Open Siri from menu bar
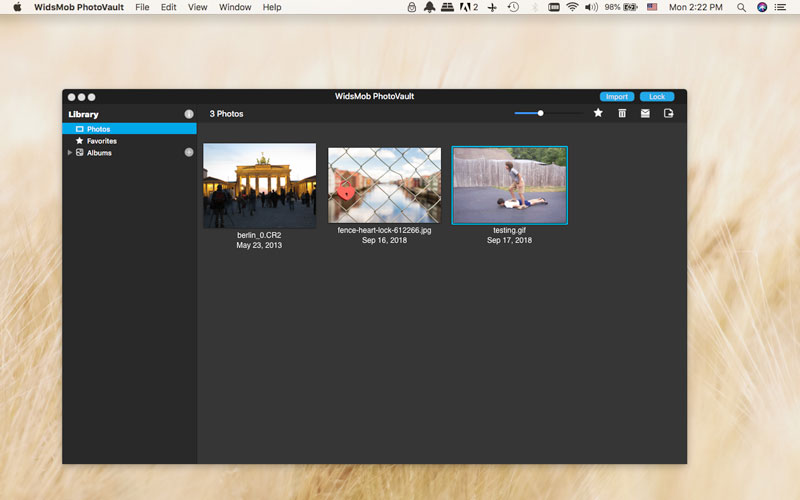Screen dimensions: 800x500 pyautogui.click(x=762, y=7)
